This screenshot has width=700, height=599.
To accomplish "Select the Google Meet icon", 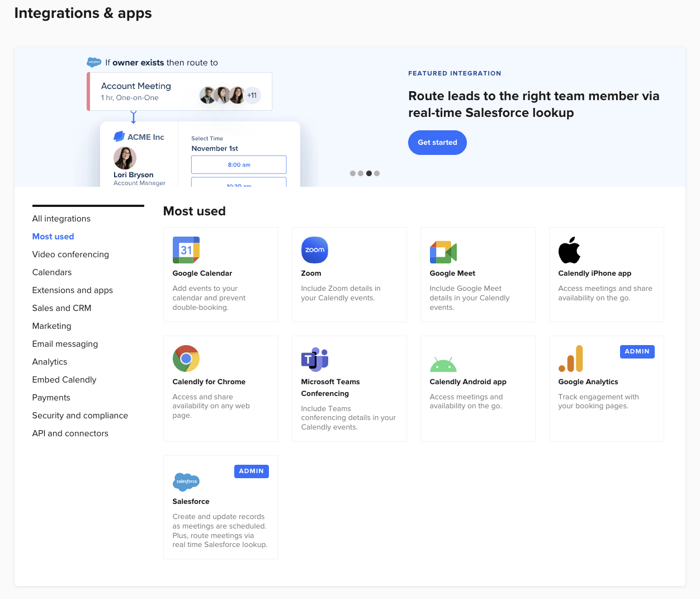I will click(x=443, y=252).
